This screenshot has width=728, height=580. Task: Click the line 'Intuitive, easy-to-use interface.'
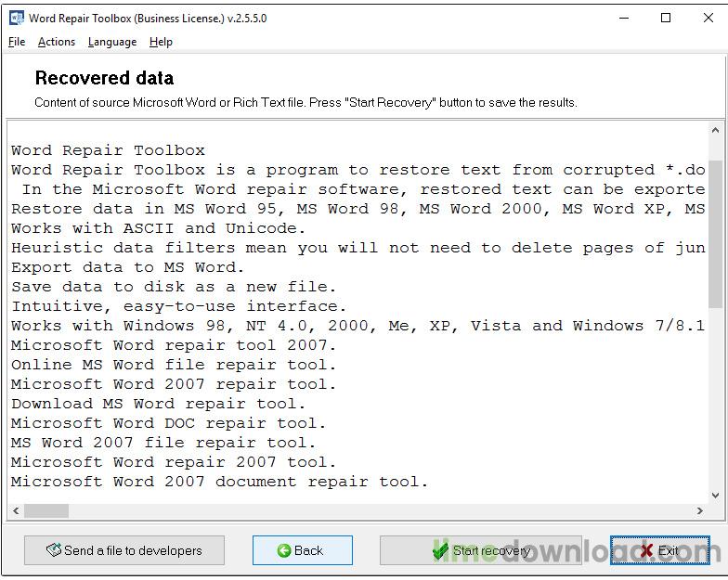[x=178, y=306]
